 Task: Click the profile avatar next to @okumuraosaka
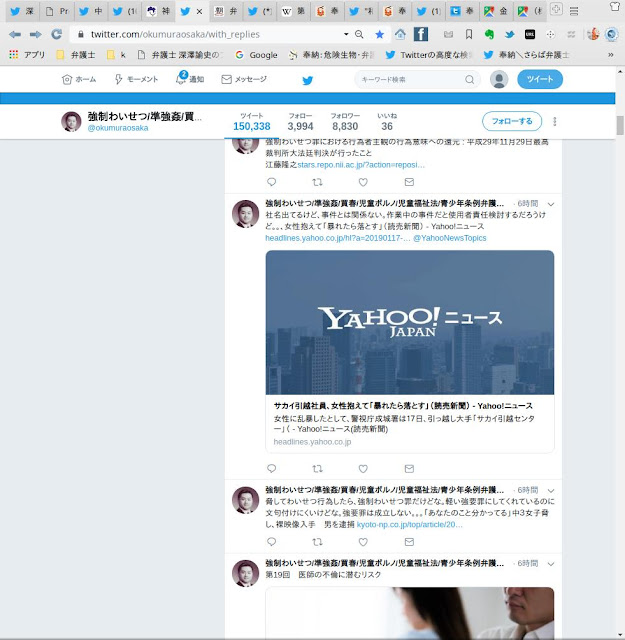click(x=71, y=122)
